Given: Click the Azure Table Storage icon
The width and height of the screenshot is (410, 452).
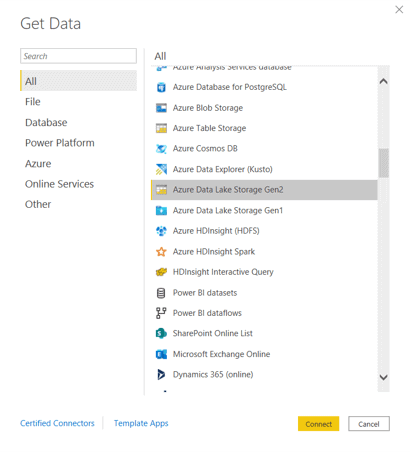Looking at the screenshot, I should (161, 128).
